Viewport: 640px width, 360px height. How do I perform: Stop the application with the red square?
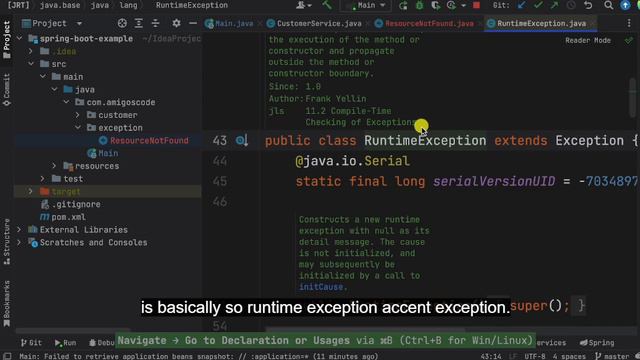476,5
